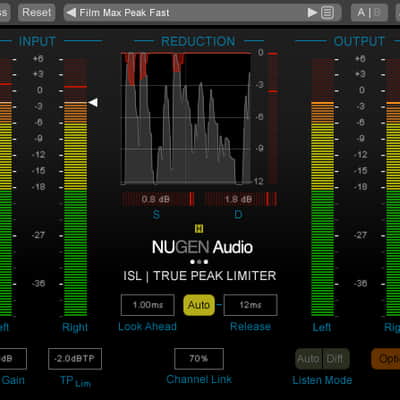Click the 0.8 dB S reduction readout
Viewport: 400px width, 400px height.
point(158,199)
